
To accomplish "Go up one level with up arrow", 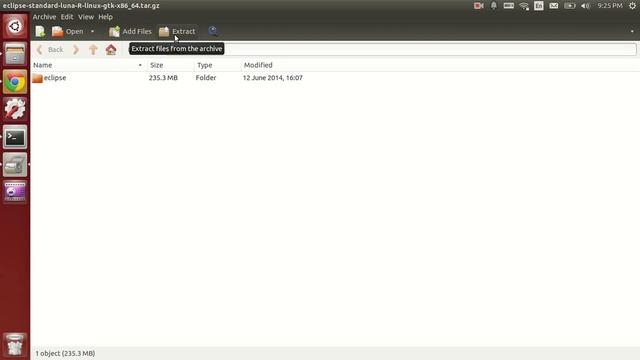I will (x=93, y=50).
